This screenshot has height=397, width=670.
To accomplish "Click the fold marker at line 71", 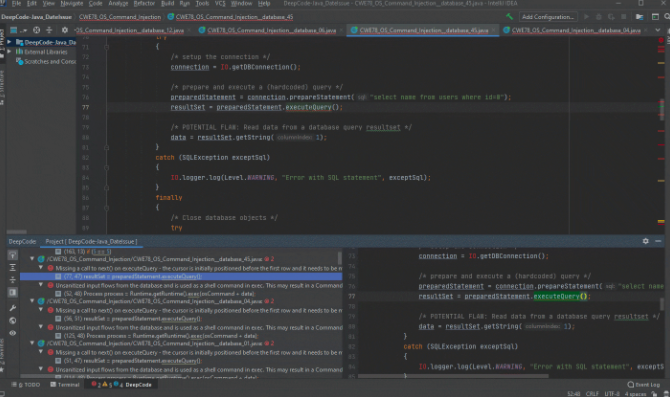I will click(x=106, y=47).
